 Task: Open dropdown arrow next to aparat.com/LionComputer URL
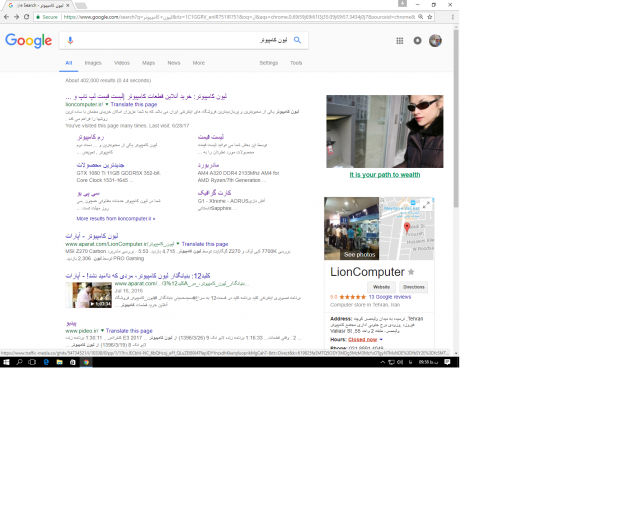coord(178,244)
